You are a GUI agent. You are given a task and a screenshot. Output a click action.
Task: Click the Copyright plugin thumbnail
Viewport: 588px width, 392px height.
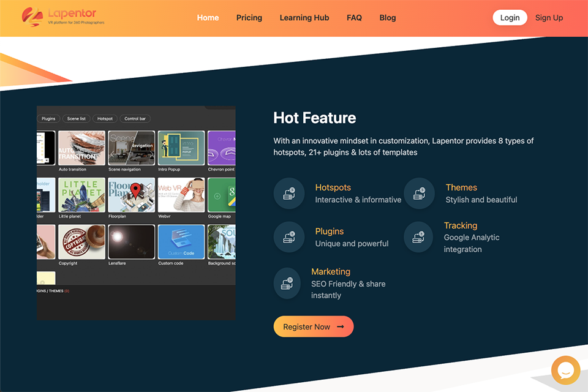(x=81, y=242)
